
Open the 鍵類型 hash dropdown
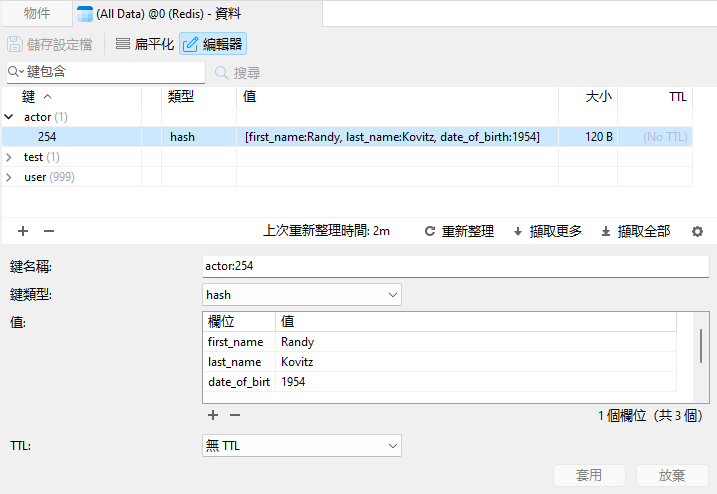[301, 295]
